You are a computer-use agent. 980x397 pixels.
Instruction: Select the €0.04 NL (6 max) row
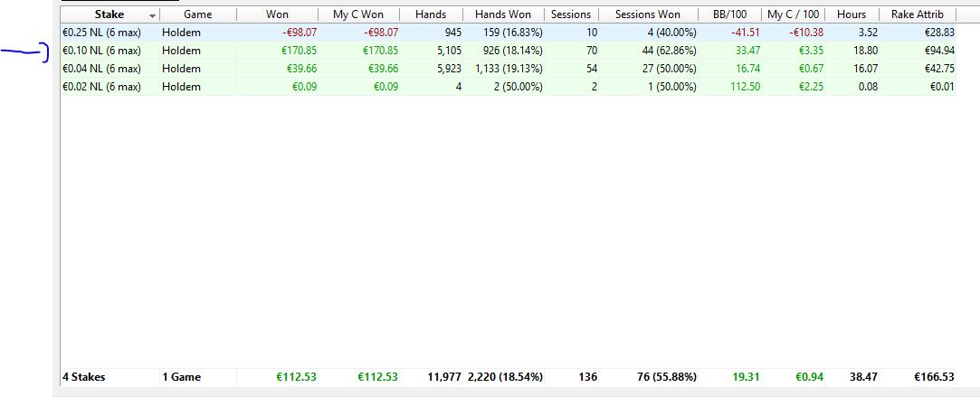pyautogui.click(x=509, y=69)
